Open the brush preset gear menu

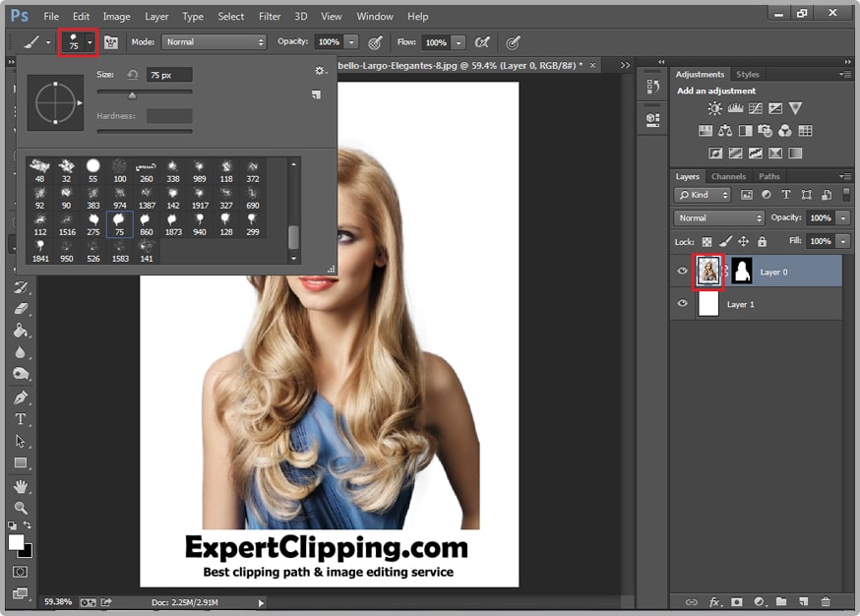point(319,71)
